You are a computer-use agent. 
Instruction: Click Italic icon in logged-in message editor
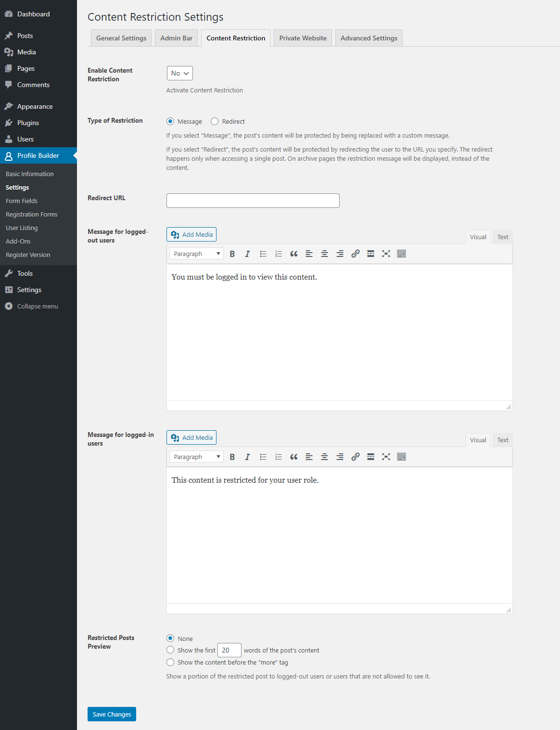pos(247,457)
